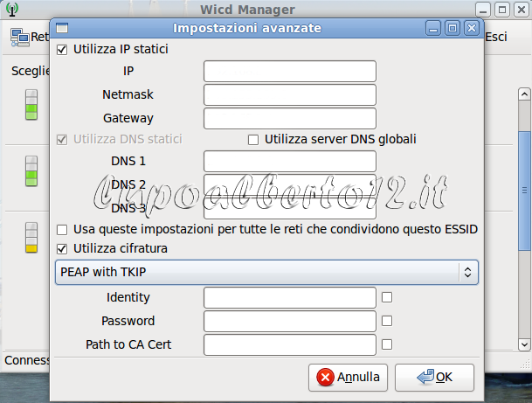Maximize the Impostazioni avanzate dialog
532x403 pixels.
453,28
